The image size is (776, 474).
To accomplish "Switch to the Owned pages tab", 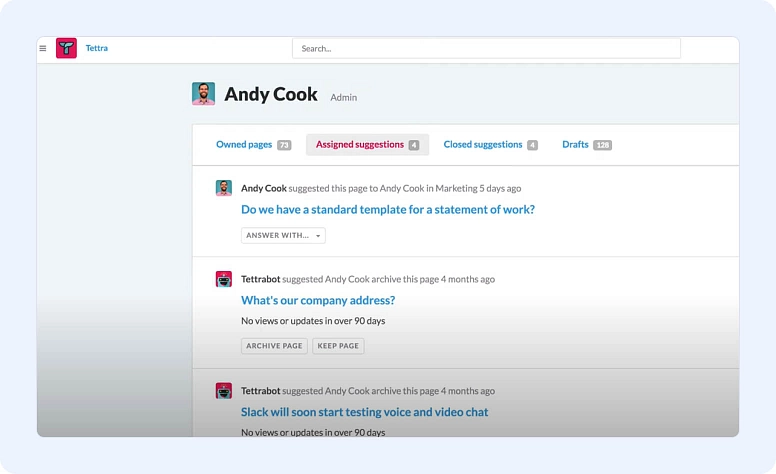I will 244,145.
